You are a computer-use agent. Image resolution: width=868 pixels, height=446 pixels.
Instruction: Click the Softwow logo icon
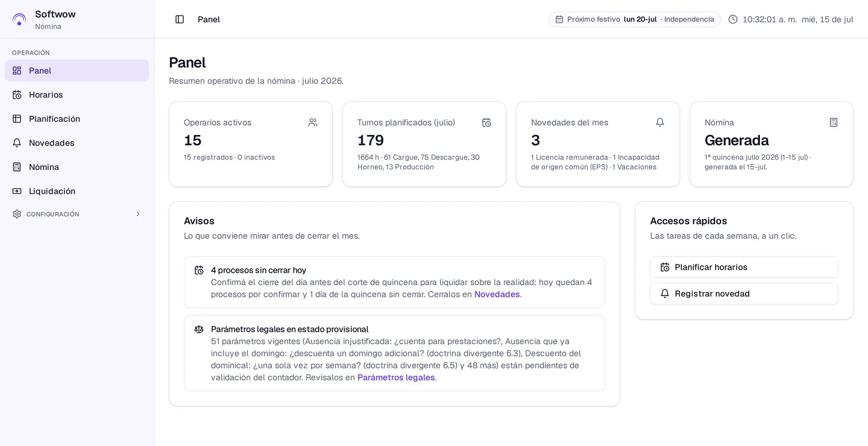click(x=19, y=20)
